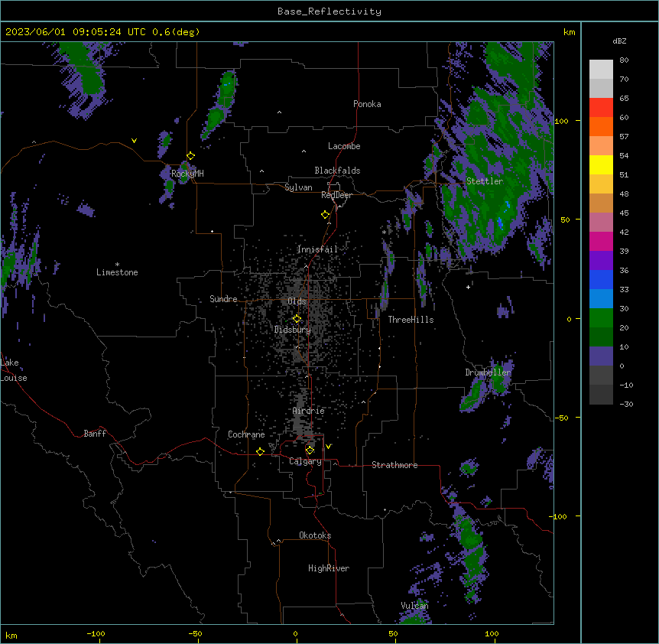Click the purple 39 dBZ legend swatch
Viewport: 659px width, 644px height.
click(x=601, y=261)
